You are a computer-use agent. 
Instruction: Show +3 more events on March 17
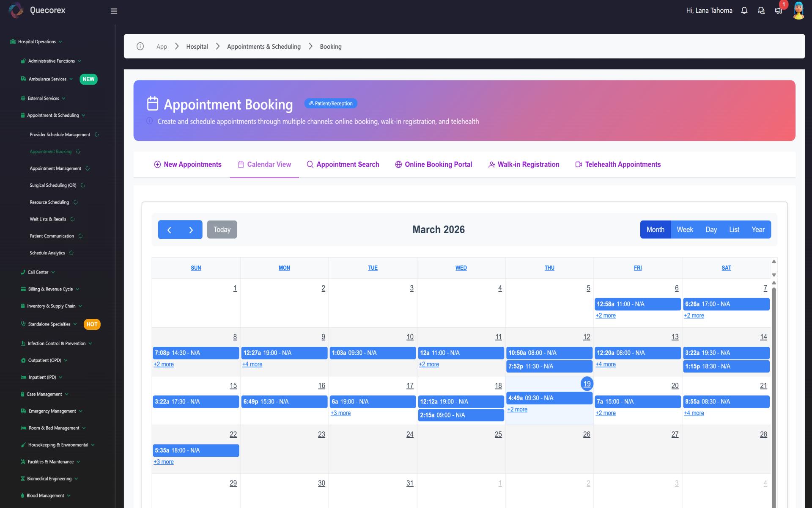tap(340, 413)
